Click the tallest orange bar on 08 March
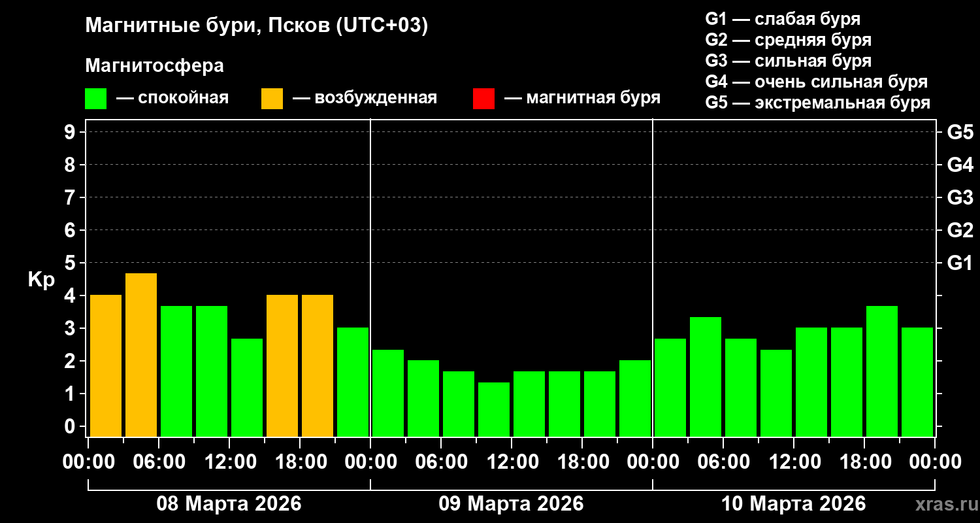Image resolution: width=980 pixels, height=523 pixels. (141, 355)
